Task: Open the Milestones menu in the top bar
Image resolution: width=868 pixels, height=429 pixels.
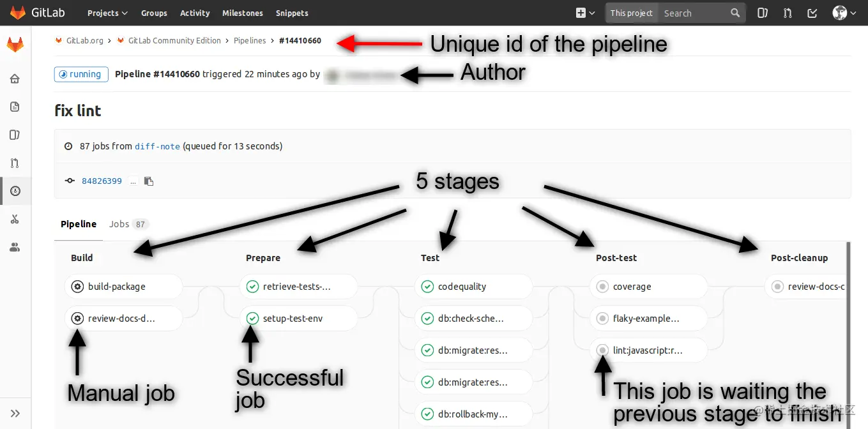Action: pyautogui.click(x=242, y=13)
